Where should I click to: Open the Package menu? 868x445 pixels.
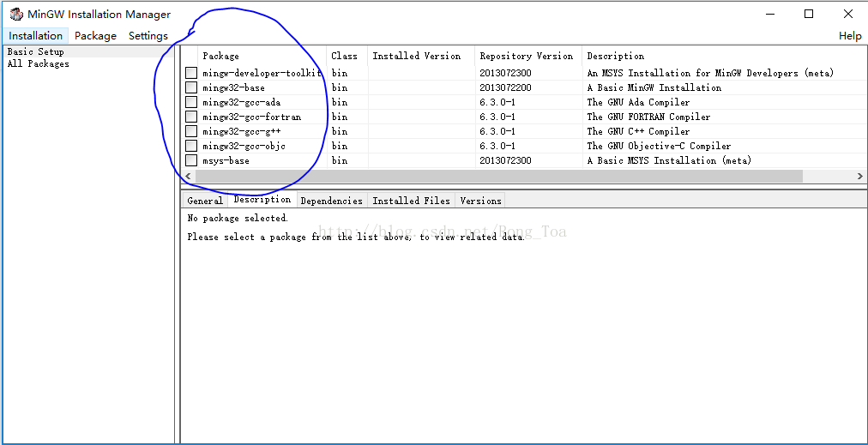[96, 35]
